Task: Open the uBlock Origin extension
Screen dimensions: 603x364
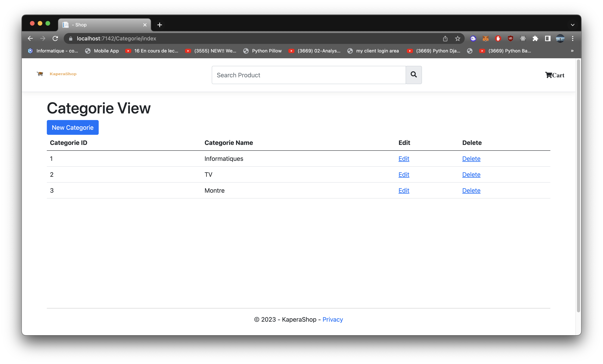Action: [x=511, y=38]
